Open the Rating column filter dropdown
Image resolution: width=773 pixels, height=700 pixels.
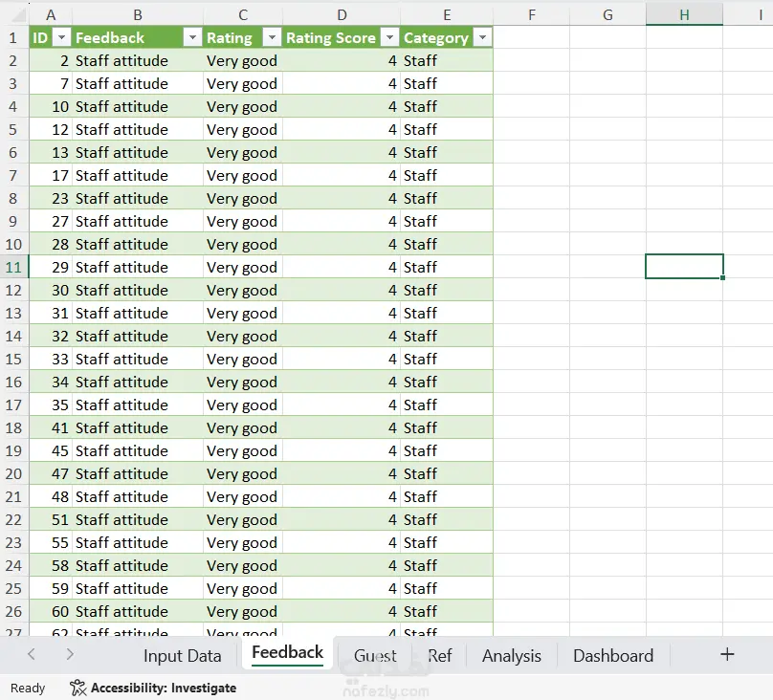click(x=272, y=37)
